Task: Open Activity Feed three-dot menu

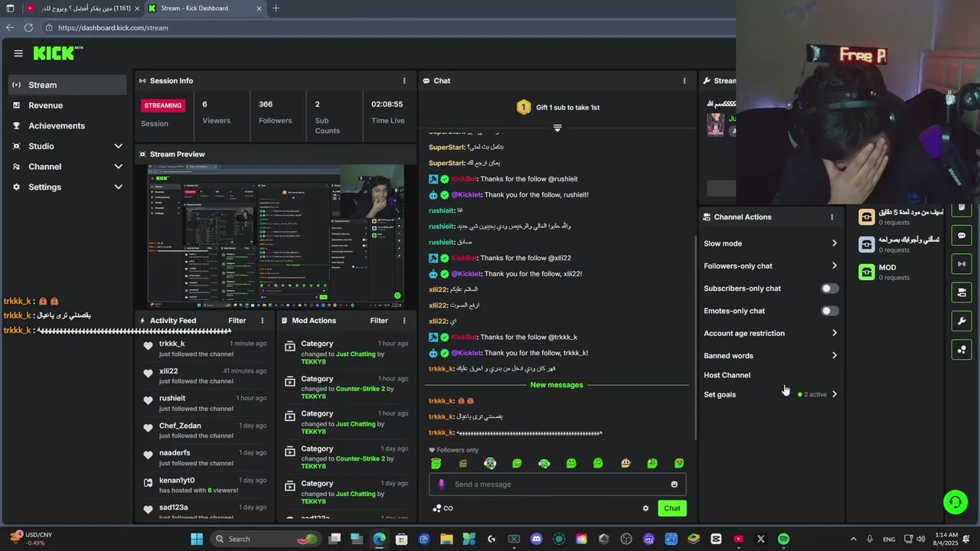Action: (x=263, y=321)
